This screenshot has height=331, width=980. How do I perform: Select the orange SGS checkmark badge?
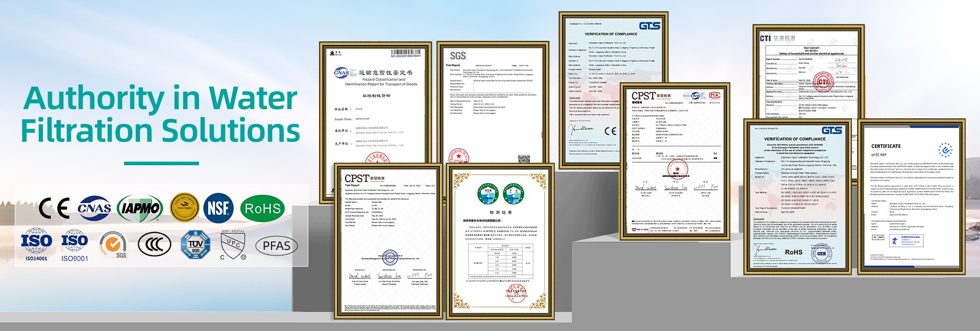coord(113,245)
